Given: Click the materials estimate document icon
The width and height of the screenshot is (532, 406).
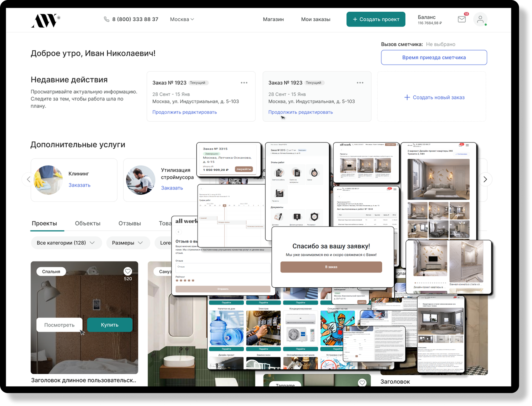Looking at the screenshot, I should 297,173.
